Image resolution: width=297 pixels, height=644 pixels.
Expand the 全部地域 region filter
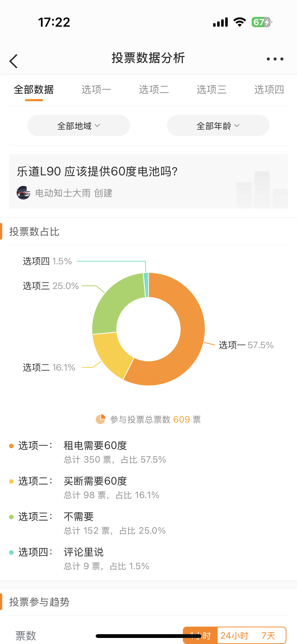click(79, 125)
